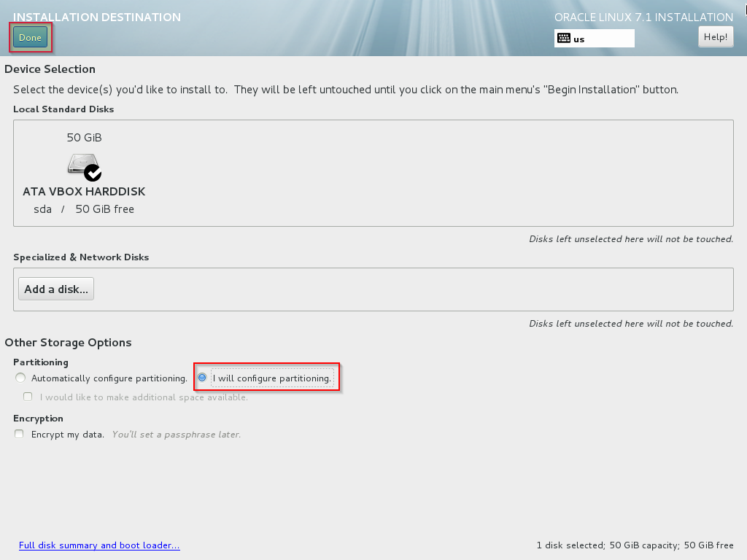The width and height of the screenshot is (747, 560).
Task: Click the Specialized & Network Disks heading
Action: pos(81,257)
